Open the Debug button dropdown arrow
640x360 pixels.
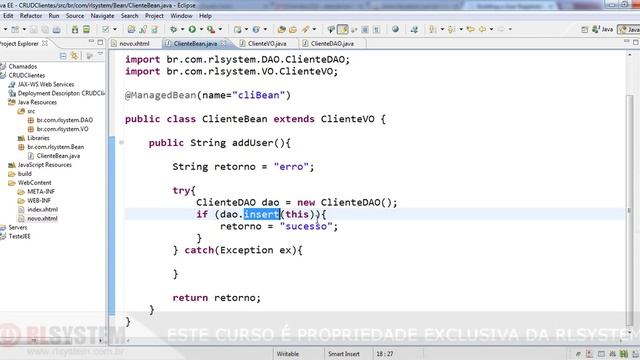[x=182, y=29]
